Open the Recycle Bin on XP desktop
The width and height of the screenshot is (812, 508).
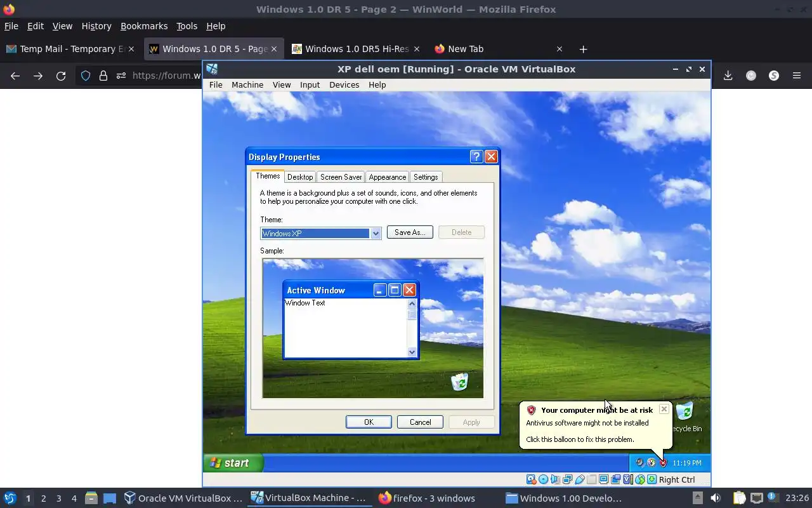(x=685, y=417)
